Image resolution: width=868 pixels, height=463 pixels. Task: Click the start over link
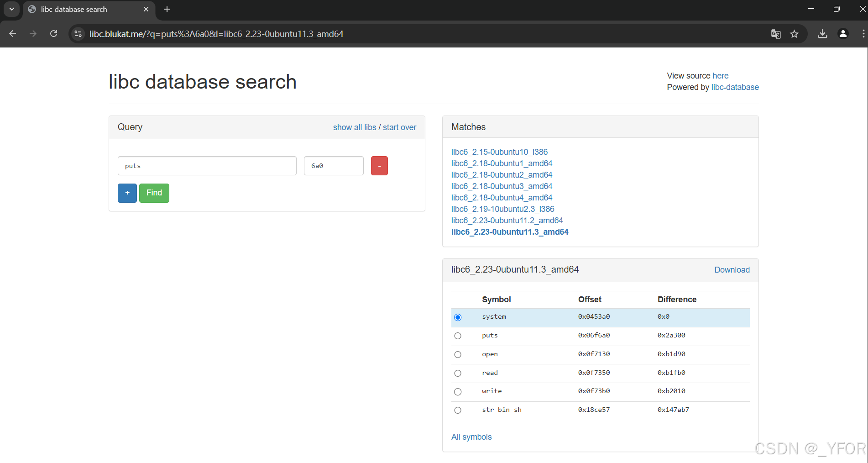point(399,127)
